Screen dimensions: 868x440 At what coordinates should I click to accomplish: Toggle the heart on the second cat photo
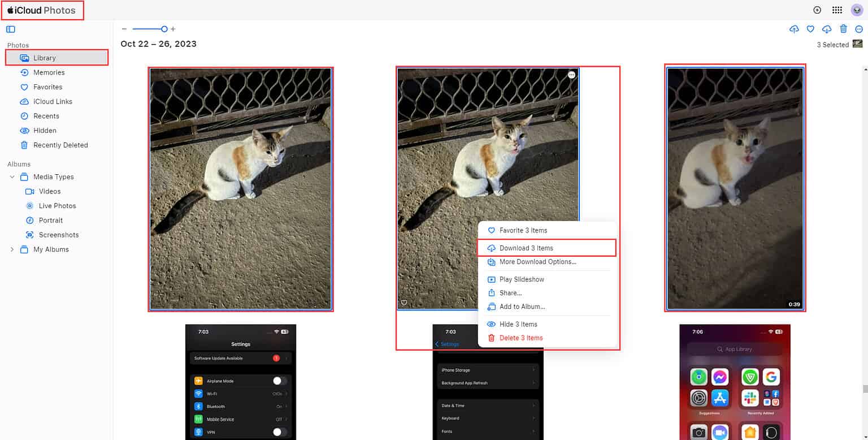click(403, 303)
